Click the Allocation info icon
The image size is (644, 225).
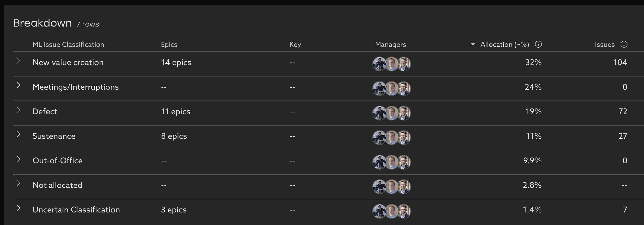click(538, 44)
